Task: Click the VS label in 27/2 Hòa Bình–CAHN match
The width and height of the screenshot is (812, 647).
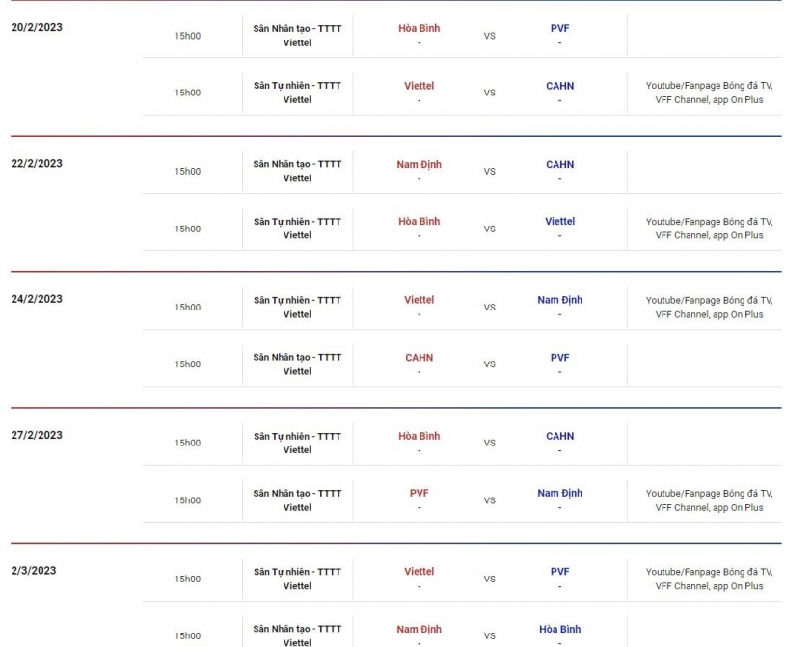Action: coord(489,444)
